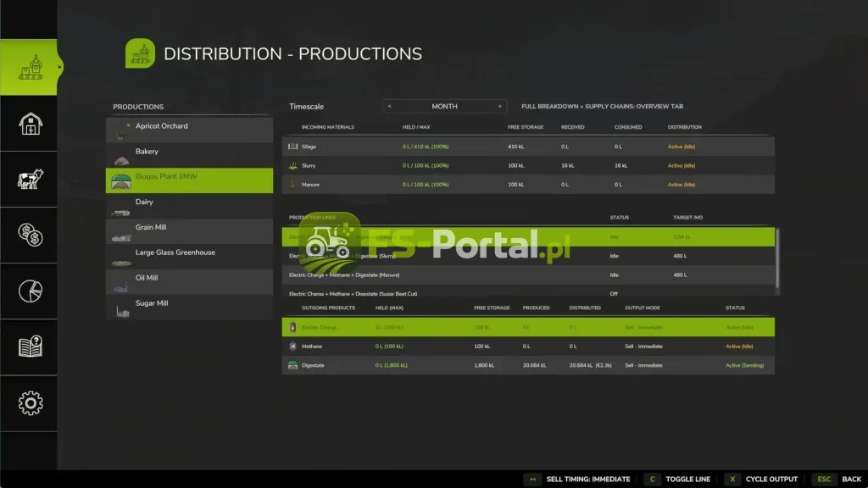Click Silage 0 L / 410 kL value
This screenshot has height=488, width=868.
coord(426,147)
